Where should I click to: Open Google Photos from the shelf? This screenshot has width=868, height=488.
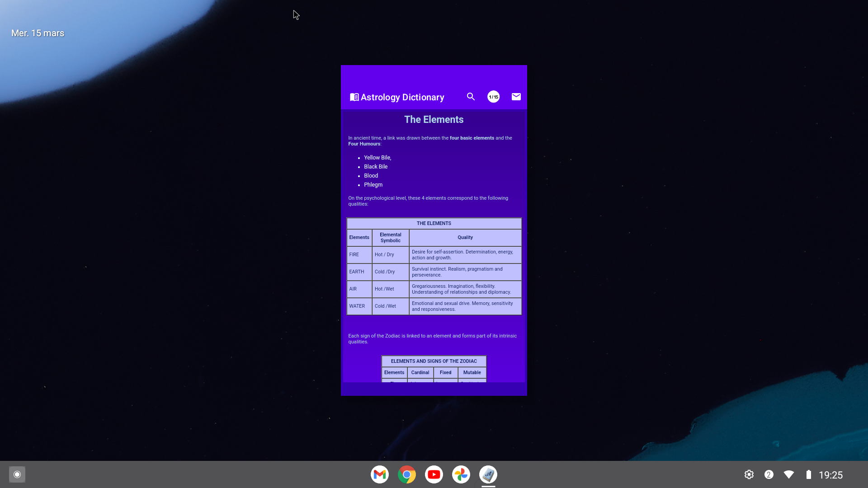pyautogui.click(x=461, y=474)
